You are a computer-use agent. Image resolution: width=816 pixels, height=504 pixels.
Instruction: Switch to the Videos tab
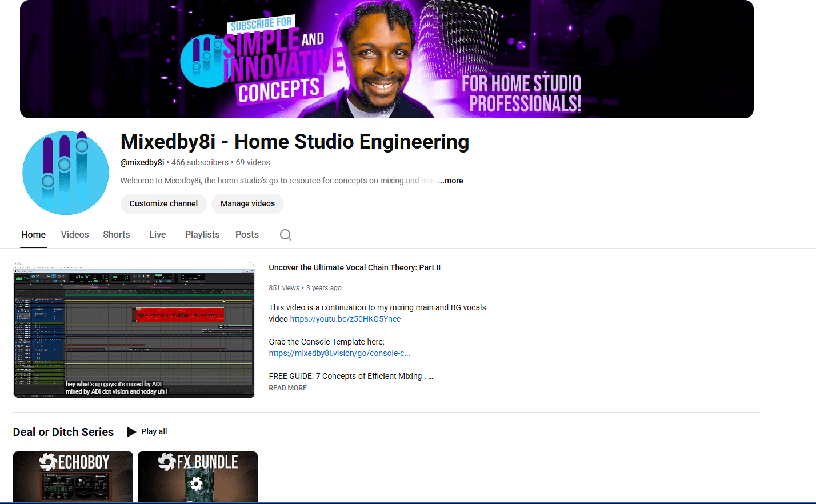[75, 235]
